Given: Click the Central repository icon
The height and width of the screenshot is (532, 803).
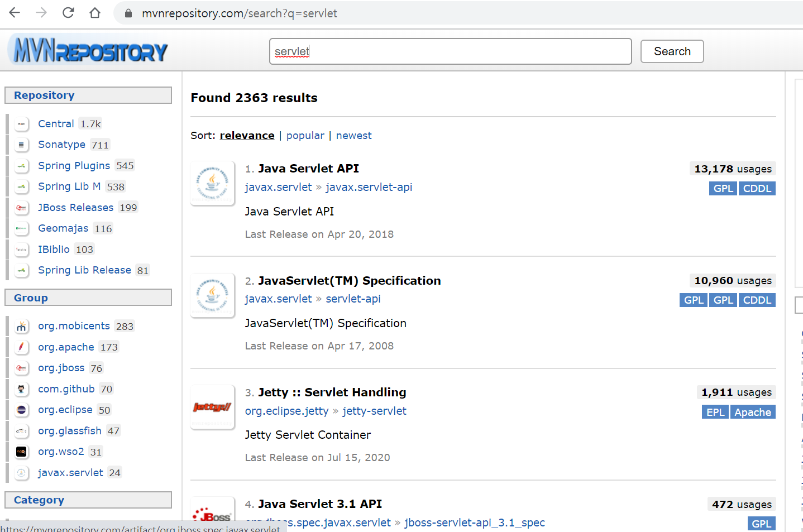Looking at the screenshot, I should click(21, 124).
